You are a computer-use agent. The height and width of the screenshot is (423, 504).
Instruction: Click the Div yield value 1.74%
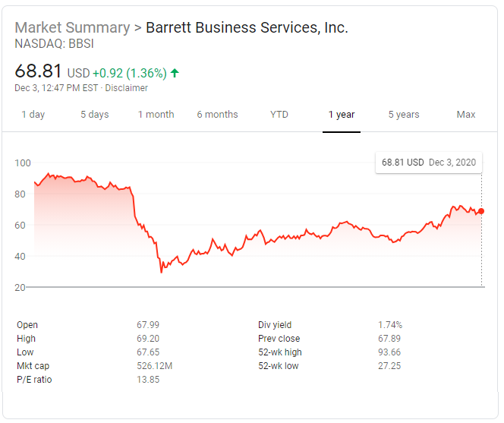[390, 325]
